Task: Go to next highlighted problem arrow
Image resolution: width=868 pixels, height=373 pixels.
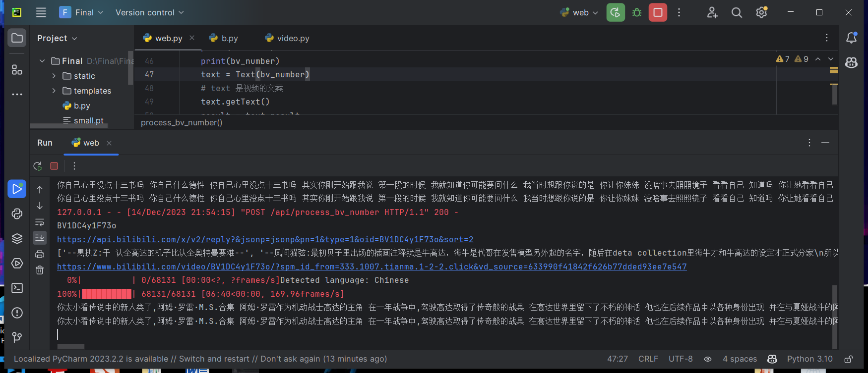Action: 831,59
